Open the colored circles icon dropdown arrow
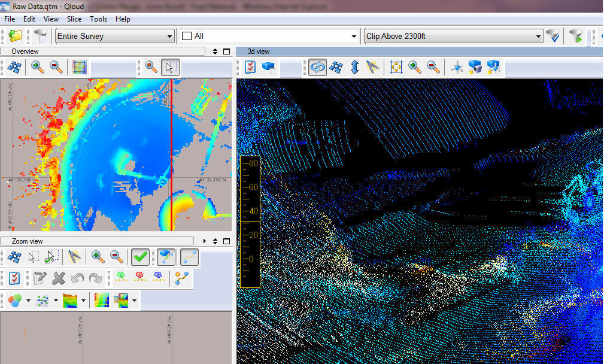 [x=29, y=300]
